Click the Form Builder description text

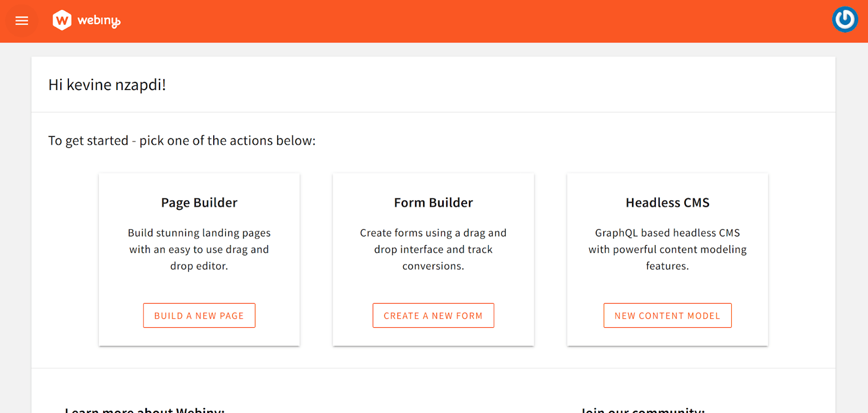click(x=433, y=249)
